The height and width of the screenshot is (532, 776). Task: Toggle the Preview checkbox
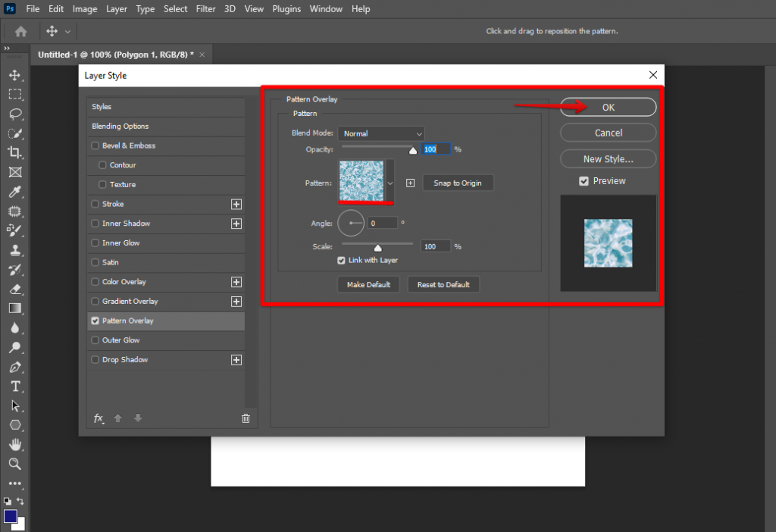tap(584, 180)
